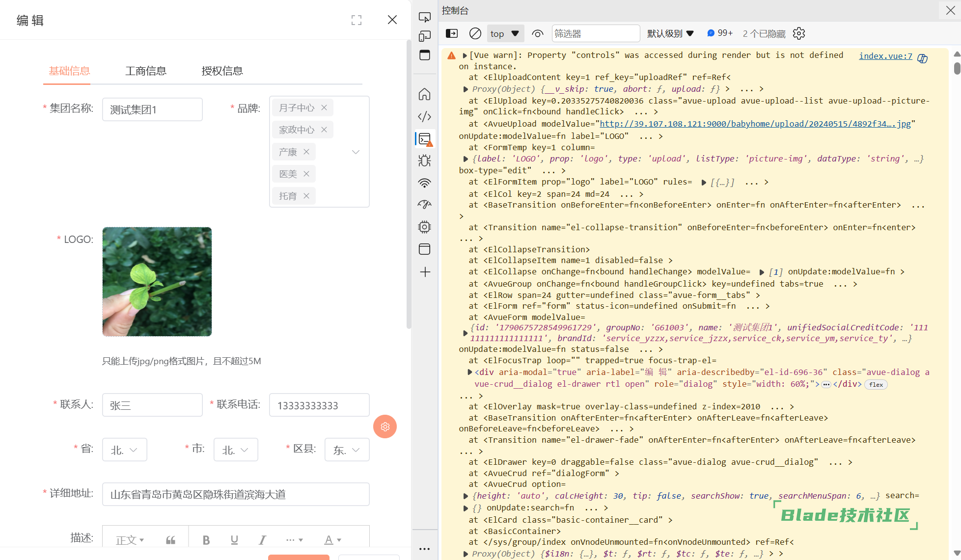The image size is (961, 560).
Task: Clear the console with the ban icon
Action: point(475,33)
